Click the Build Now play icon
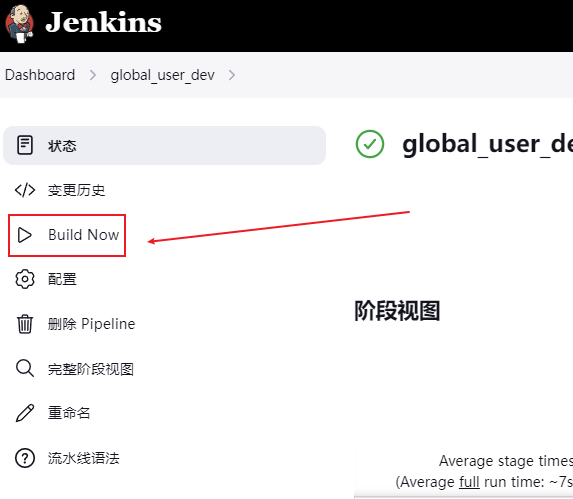 point(25,235)
